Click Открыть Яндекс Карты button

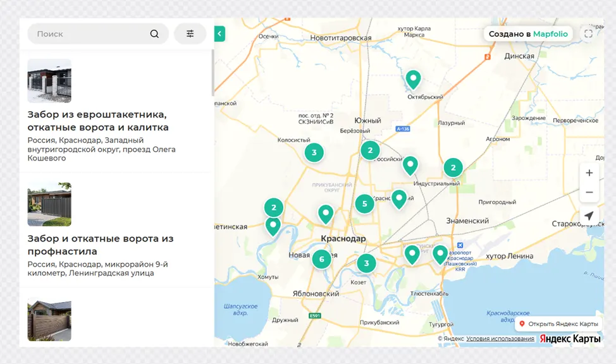(559, 324)
